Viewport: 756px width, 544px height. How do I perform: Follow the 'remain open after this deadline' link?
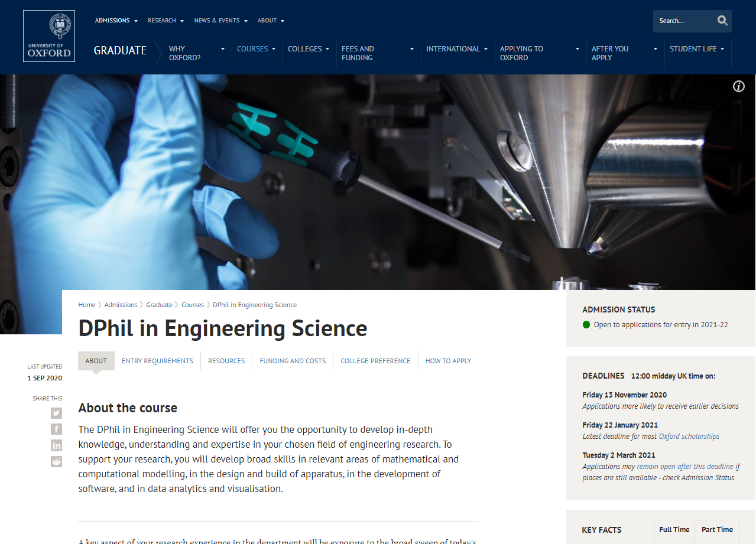click(685, 467)
